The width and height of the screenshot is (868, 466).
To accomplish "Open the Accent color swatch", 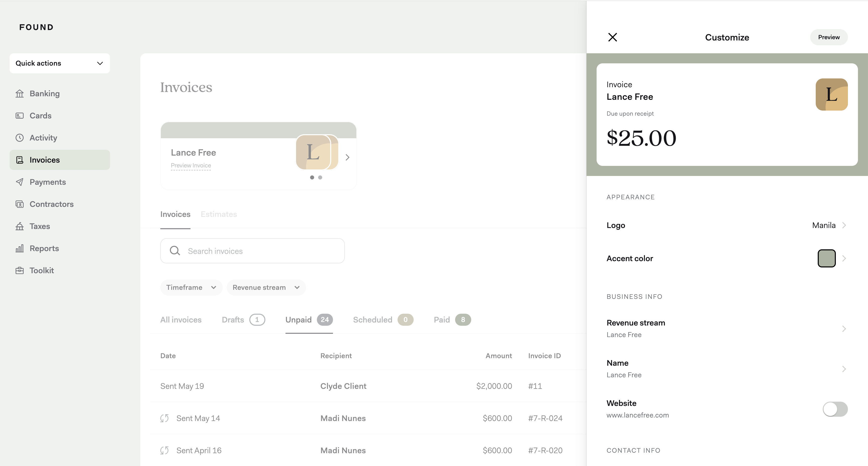I will point(826,258).
